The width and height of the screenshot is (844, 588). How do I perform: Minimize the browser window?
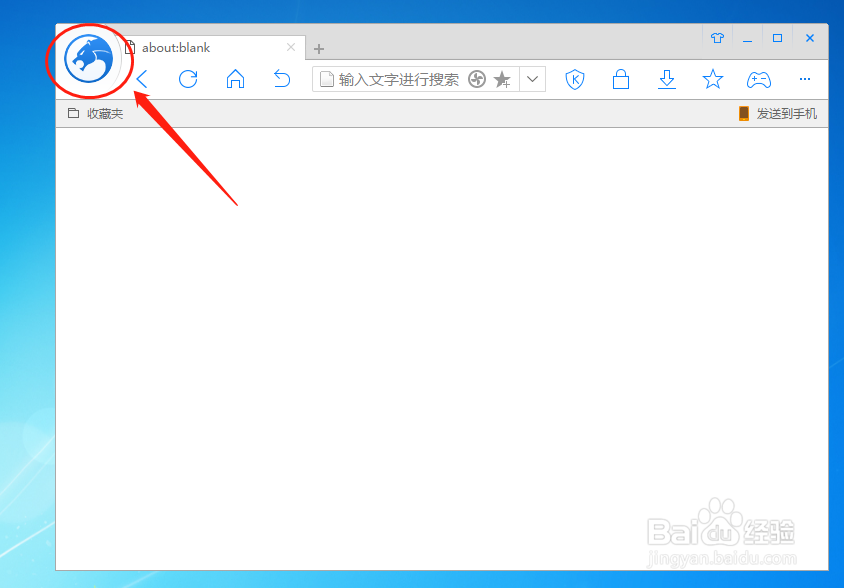point(747,38)
